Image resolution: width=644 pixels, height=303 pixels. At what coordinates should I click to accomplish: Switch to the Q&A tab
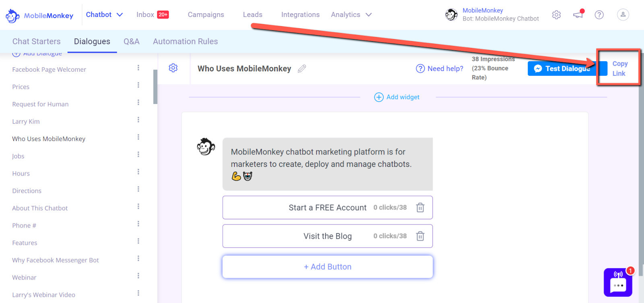point(131,41)
